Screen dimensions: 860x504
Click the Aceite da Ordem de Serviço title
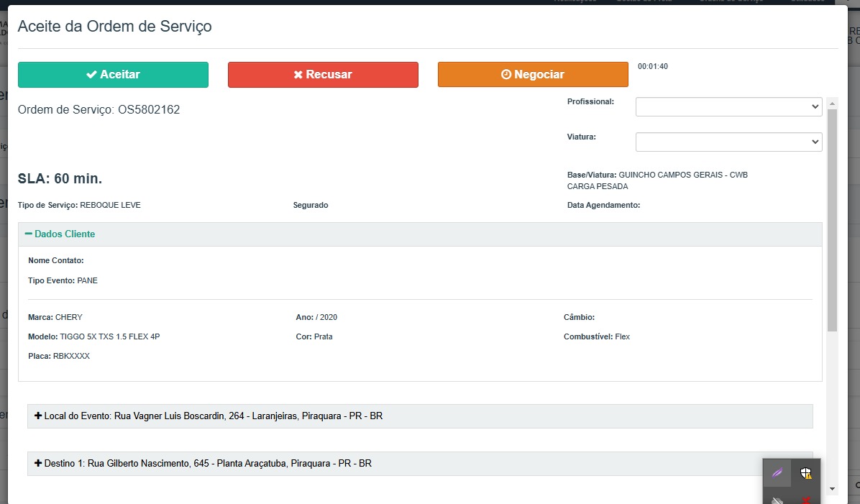tap(114, 27)
